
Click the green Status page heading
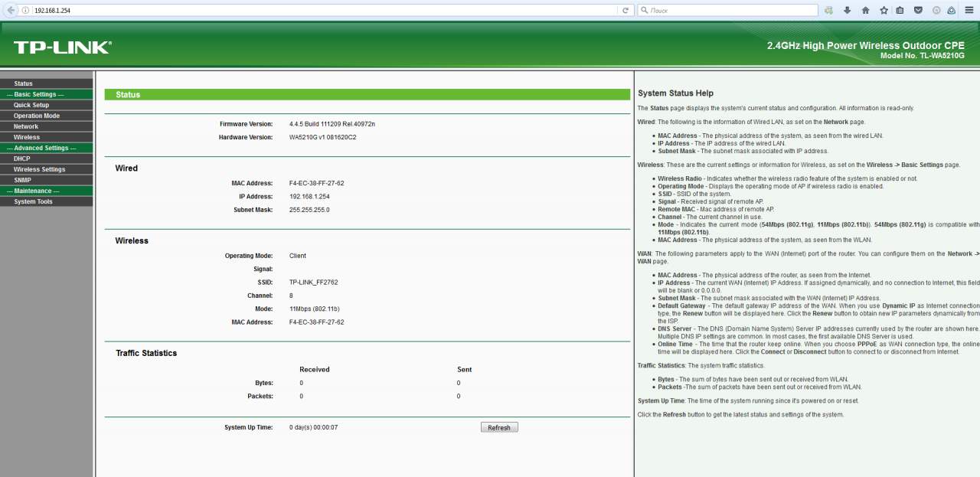tap(367, 94)
